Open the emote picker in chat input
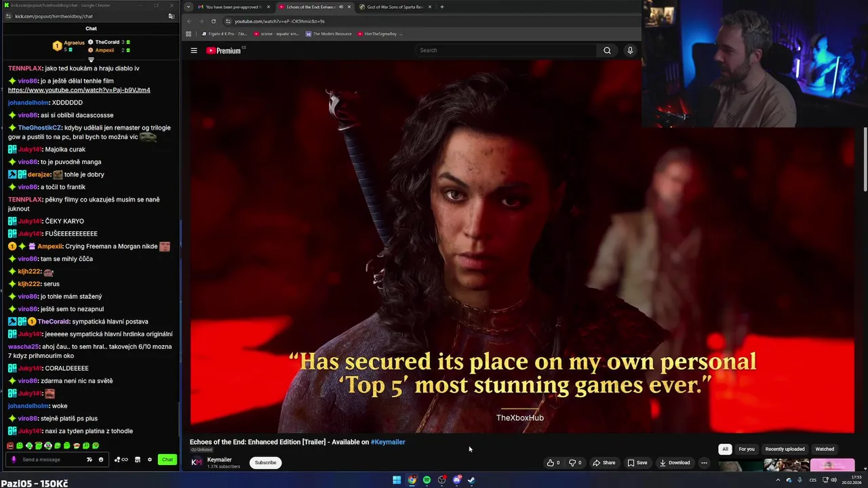Viewport: 868px width, 488px height. [x=101, y=460]
